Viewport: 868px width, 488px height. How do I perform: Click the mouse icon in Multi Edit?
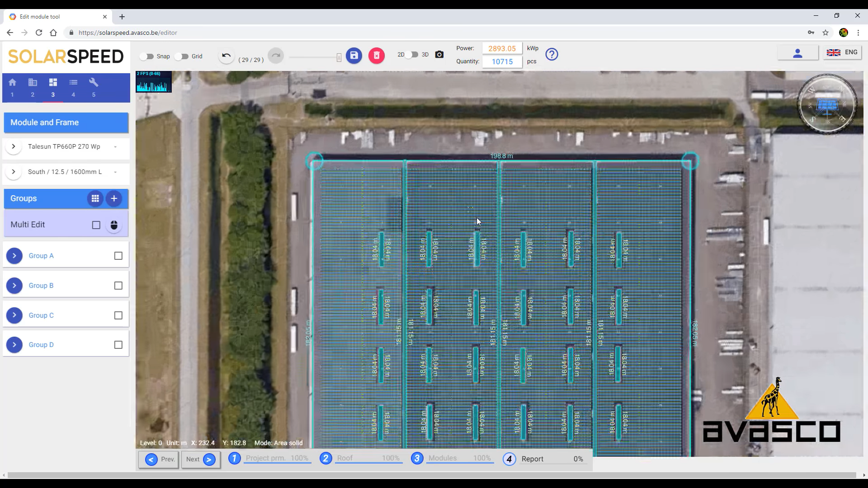(x=114, y=225)
